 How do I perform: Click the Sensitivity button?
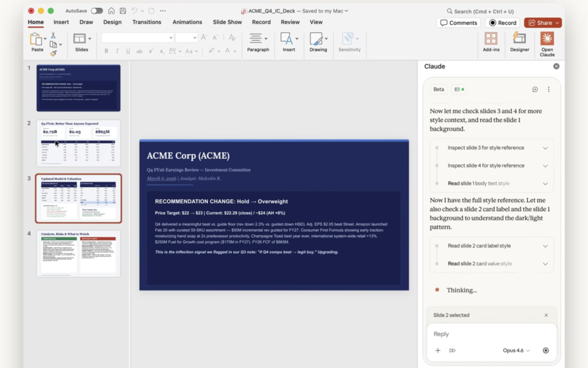click(349, 42)
